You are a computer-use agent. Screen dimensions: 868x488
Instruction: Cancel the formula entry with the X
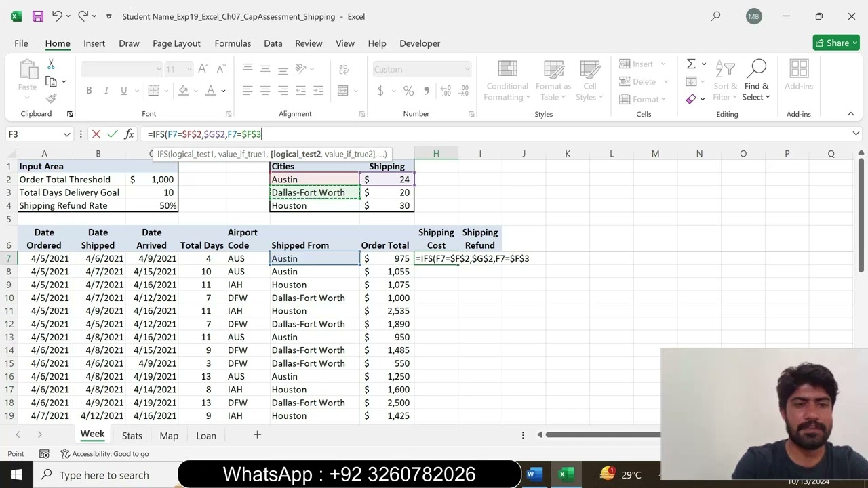coord(96,134)
